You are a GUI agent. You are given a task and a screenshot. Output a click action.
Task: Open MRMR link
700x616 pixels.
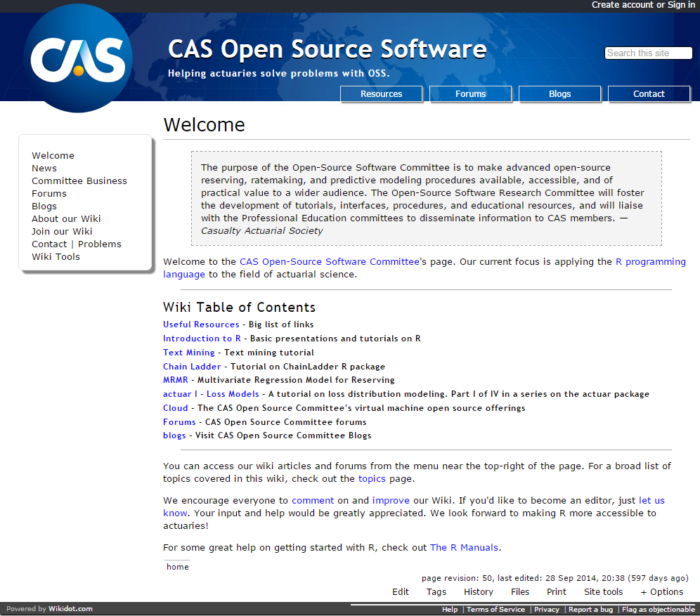[176, 380]
